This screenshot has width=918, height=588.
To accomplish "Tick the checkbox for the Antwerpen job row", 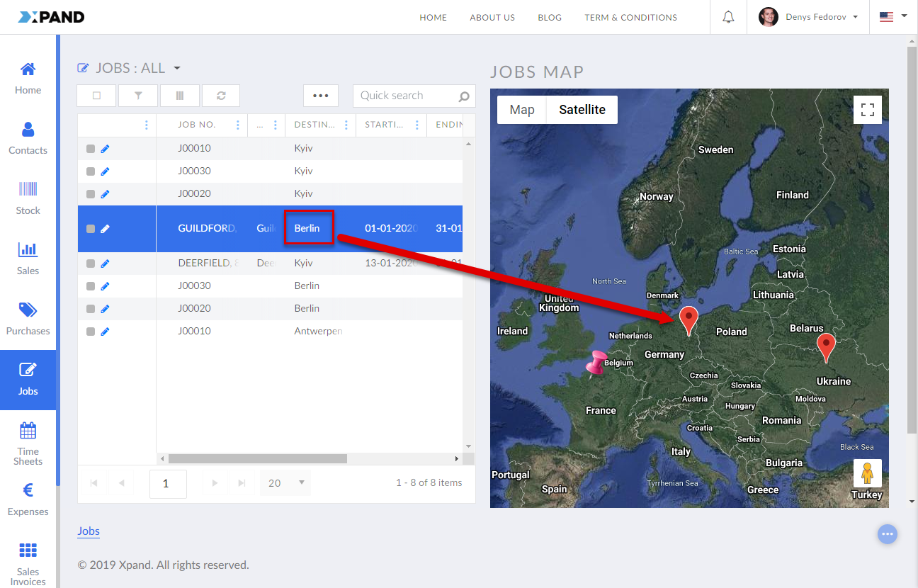I will pyautogui.click(x=91, y=332).
